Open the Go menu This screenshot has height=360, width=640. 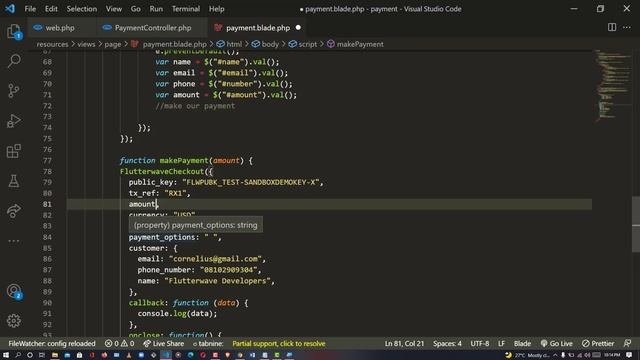tap(136, 9)
